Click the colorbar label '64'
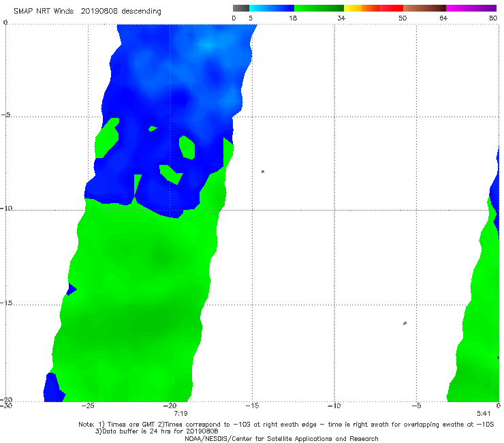This screenshot has width=504, height=443. 443,18
